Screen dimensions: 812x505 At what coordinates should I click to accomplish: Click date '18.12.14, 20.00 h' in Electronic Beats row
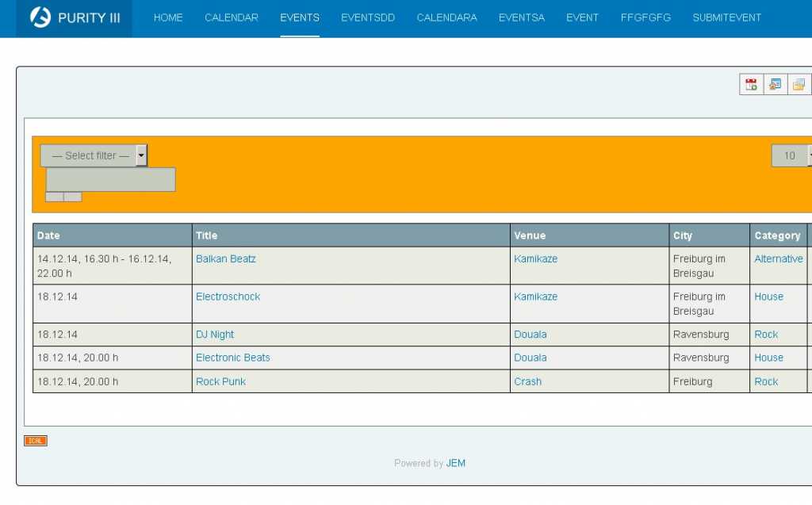(x=78, y=358)
